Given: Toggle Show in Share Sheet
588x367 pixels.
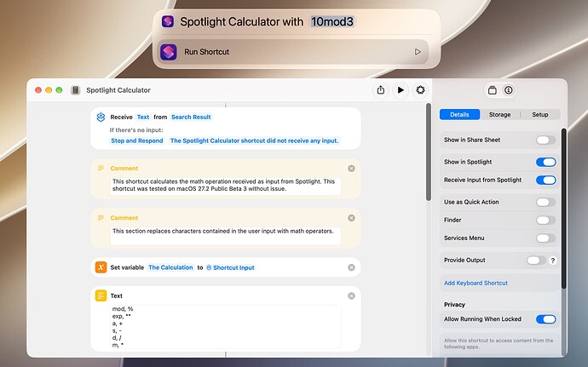Looking at the screenshot, I should coord(545,140).
